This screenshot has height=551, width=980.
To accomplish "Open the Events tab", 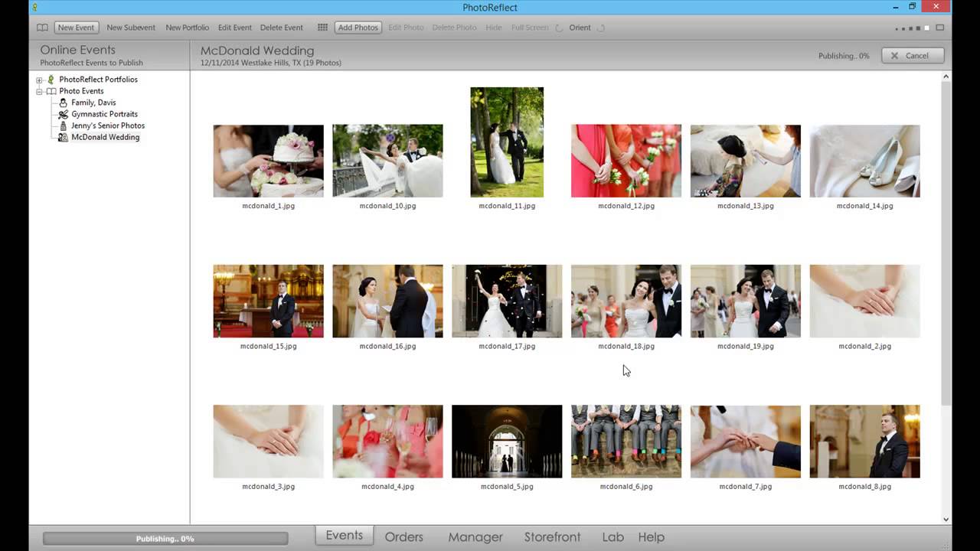I will pyautogui.click(x=345, y=536).
